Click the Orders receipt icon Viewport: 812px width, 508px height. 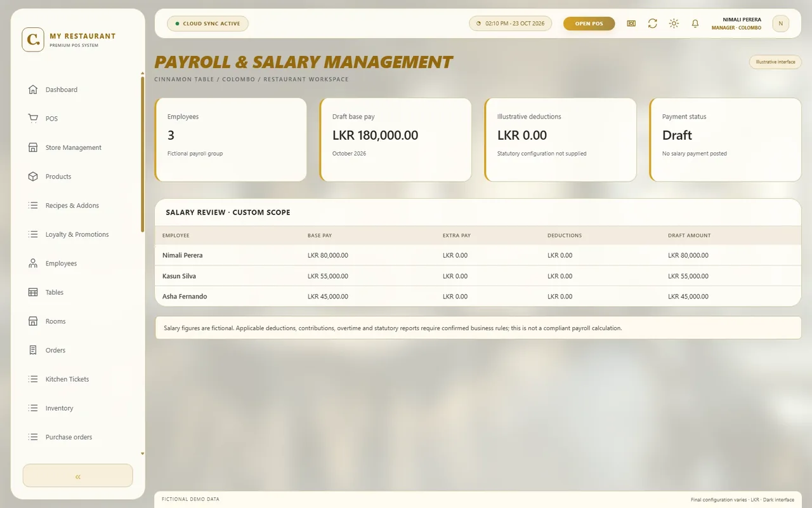click(33, 351)
